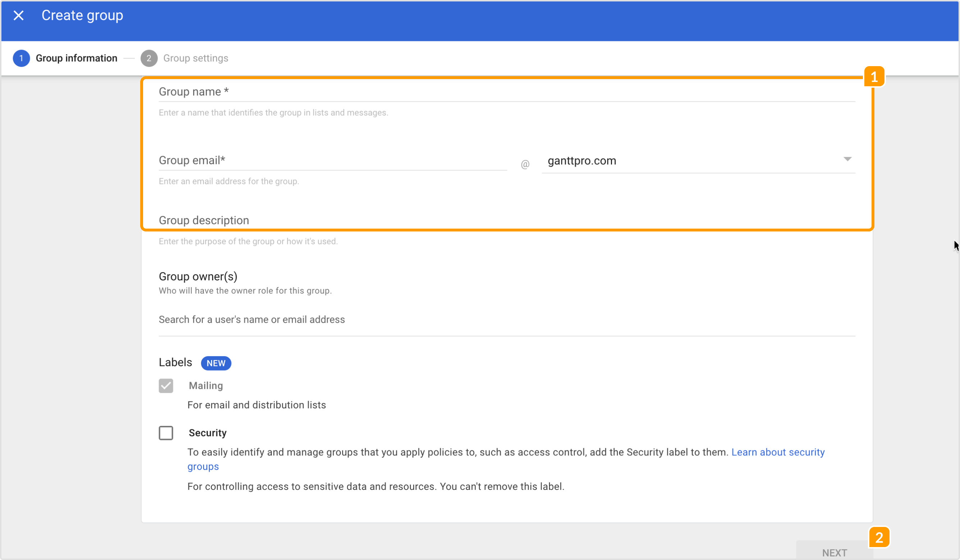Close the Create group dialog
This screenshot has width=960, height=560.
coord(18,15)
